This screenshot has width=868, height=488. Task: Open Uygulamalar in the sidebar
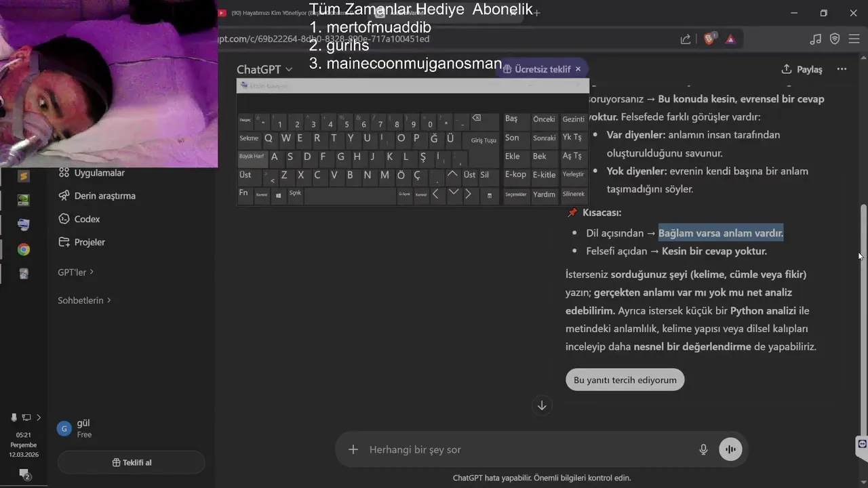(92, 173)
